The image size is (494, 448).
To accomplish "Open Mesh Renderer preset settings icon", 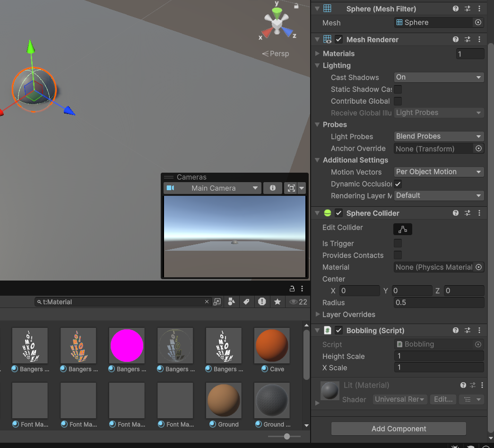I will coord(468,40).
